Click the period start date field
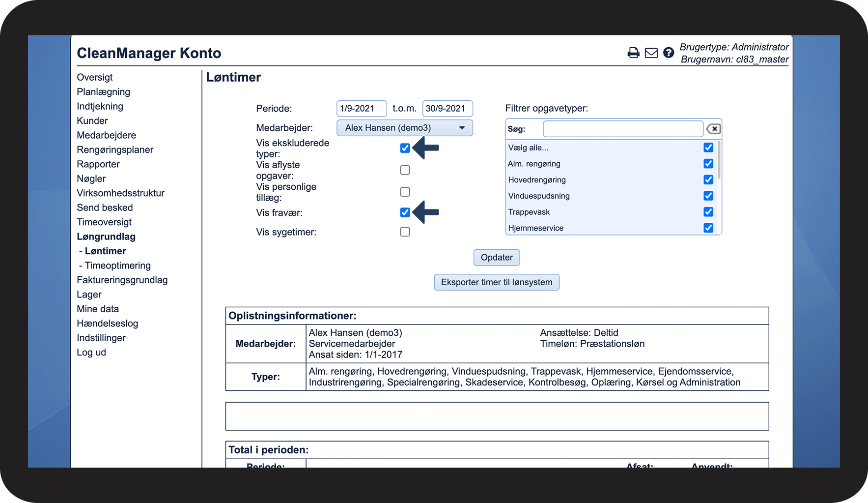This screenshot has height=503, width=868. (362, 109)
